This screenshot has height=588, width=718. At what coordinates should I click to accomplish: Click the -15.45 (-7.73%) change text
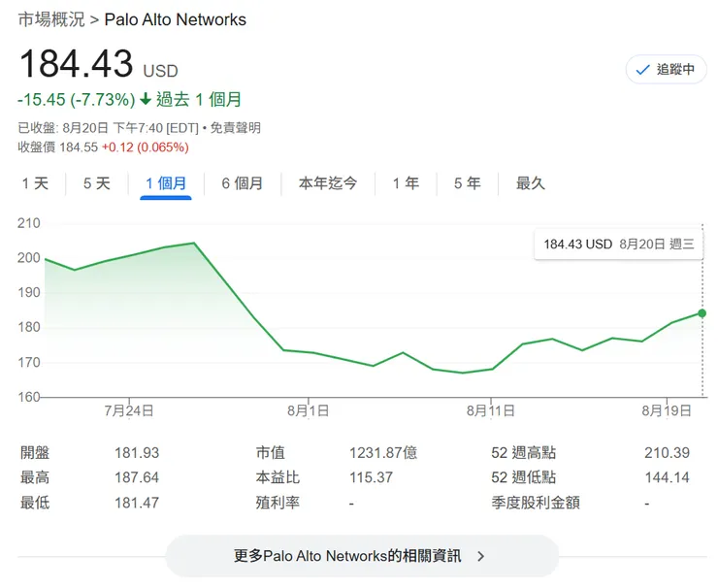pyautogui.click(x=76, y=99)
